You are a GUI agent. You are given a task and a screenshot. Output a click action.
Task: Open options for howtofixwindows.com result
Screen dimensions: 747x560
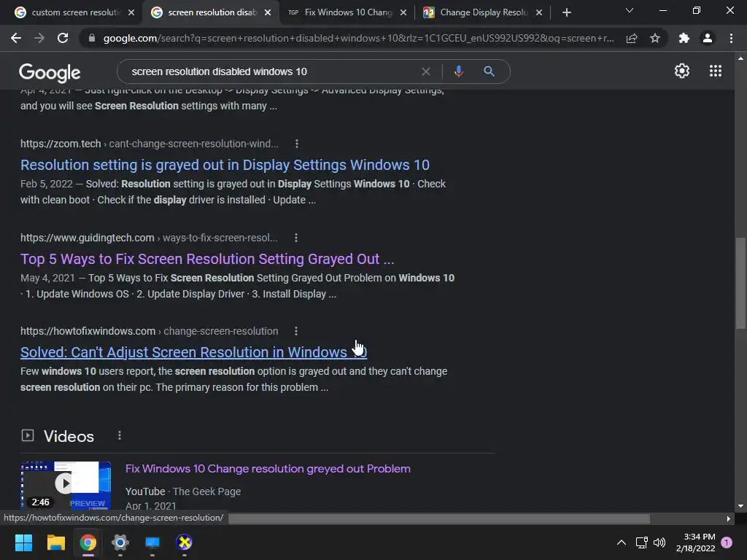(296, 331)
